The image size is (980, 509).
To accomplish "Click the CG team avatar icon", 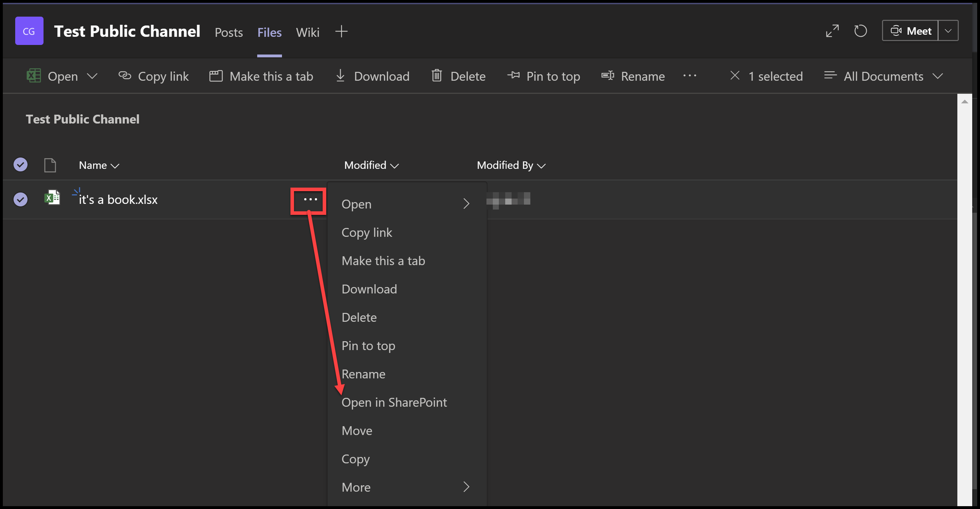I will tap(29, 31).
